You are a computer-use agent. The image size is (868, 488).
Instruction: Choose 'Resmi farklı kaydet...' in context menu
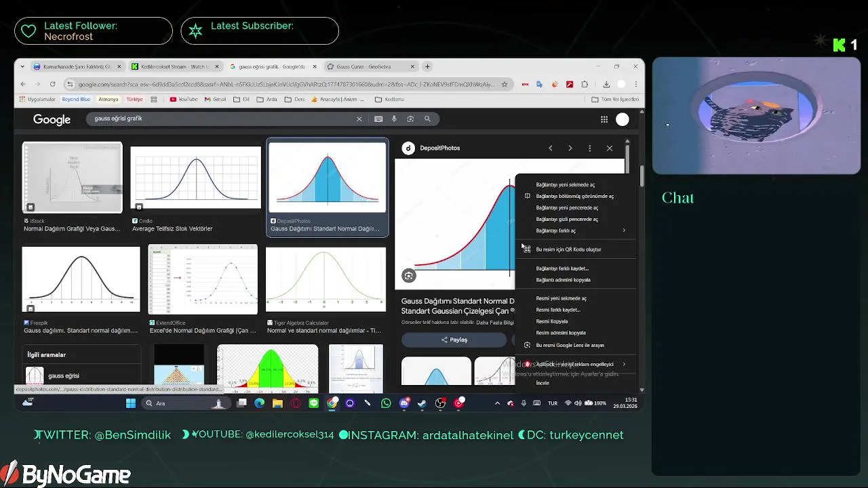pos(558,310)
